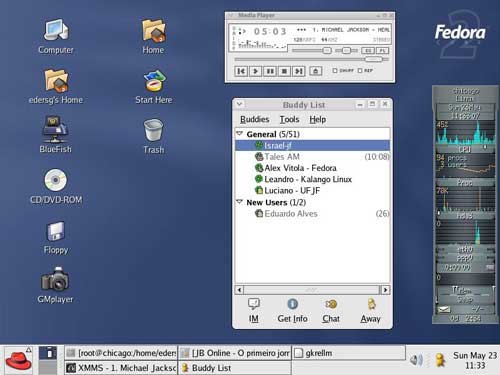Click Buddy List scroll right arrow

(385, 290)
